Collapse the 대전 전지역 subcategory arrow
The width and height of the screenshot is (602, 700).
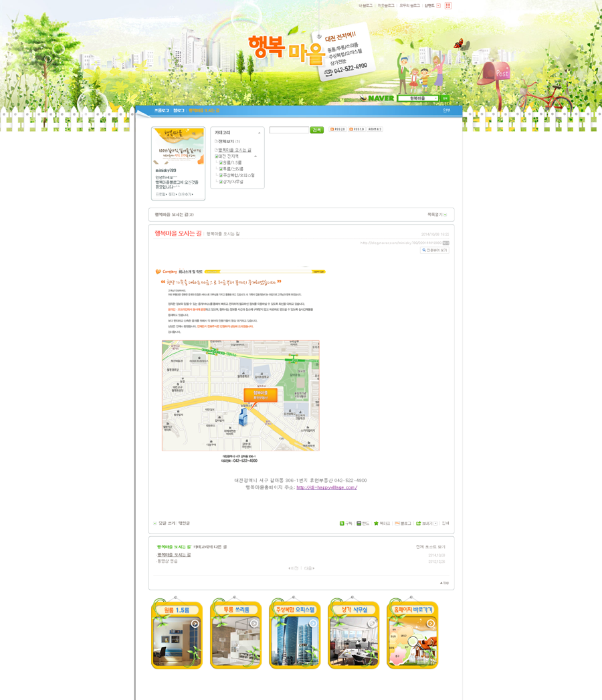[256, 156]
